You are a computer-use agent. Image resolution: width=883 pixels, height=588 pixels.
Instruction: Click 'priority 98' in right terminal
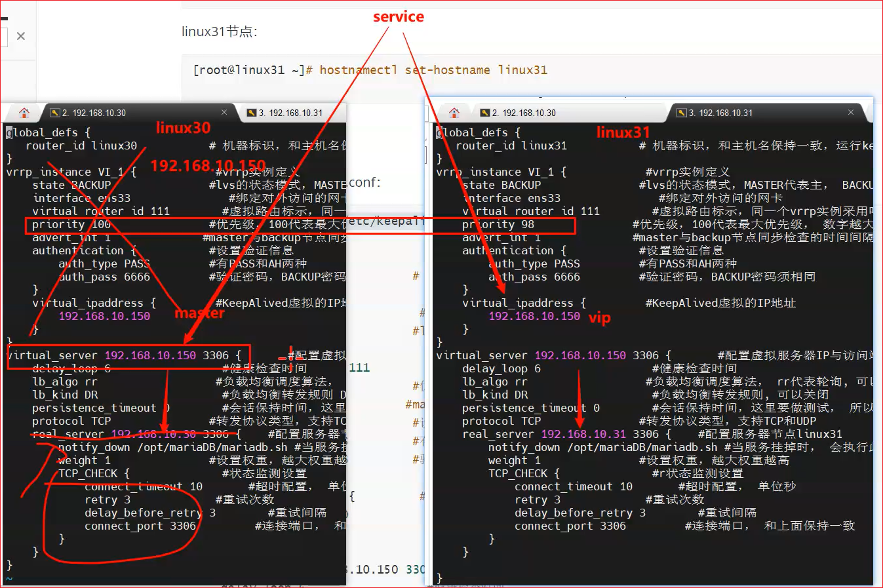coord(498,224)
